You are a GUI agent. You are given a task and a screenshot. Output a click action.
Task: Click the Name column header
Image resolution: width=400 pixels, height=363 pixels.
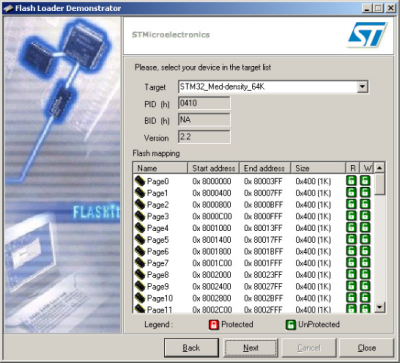[x=160, y=168]
